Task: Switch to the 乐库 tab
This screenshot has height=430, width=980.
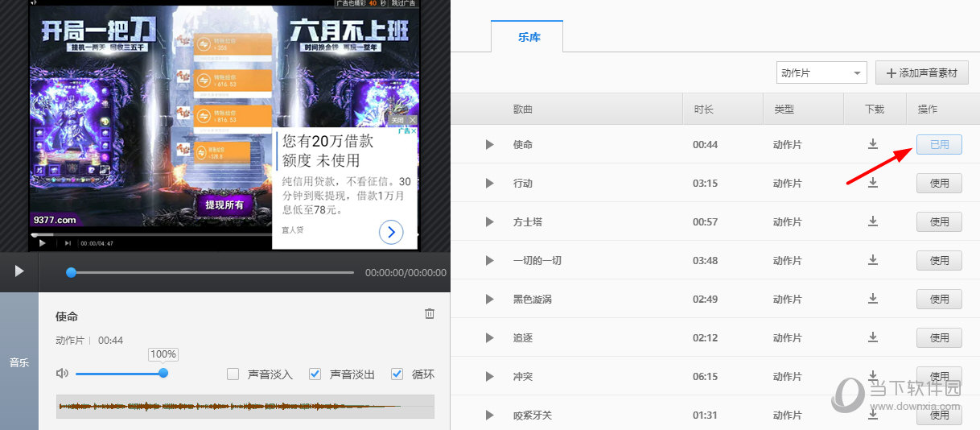Action: [x=527, y=37]
